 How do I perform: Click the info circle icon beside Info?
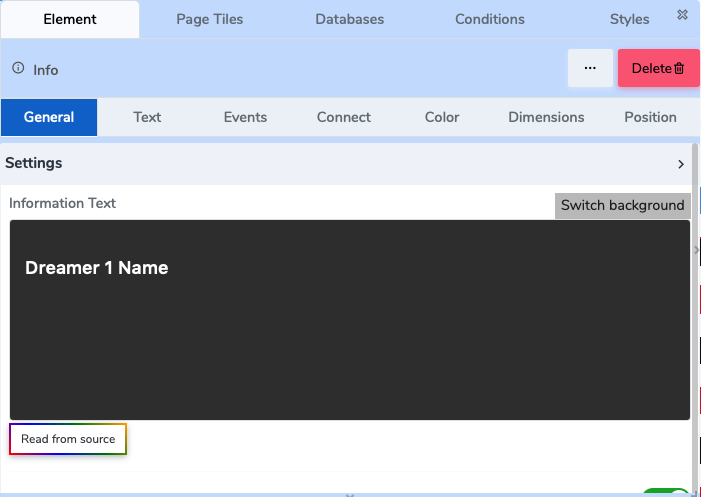pos(18,69)
